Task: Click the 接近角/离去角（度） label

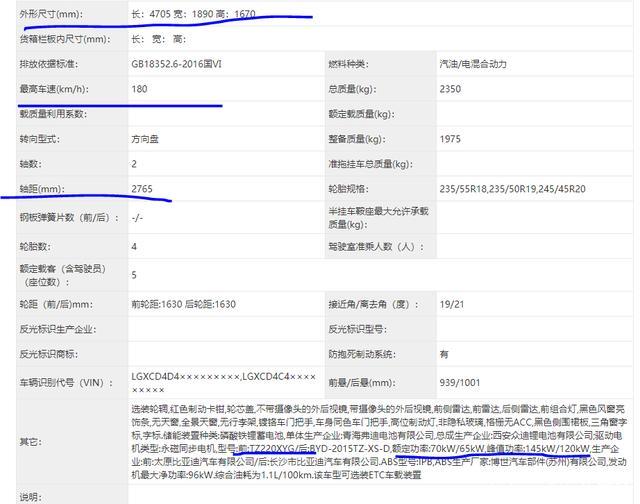Action: pyautogui.click(x=373, y=304)
